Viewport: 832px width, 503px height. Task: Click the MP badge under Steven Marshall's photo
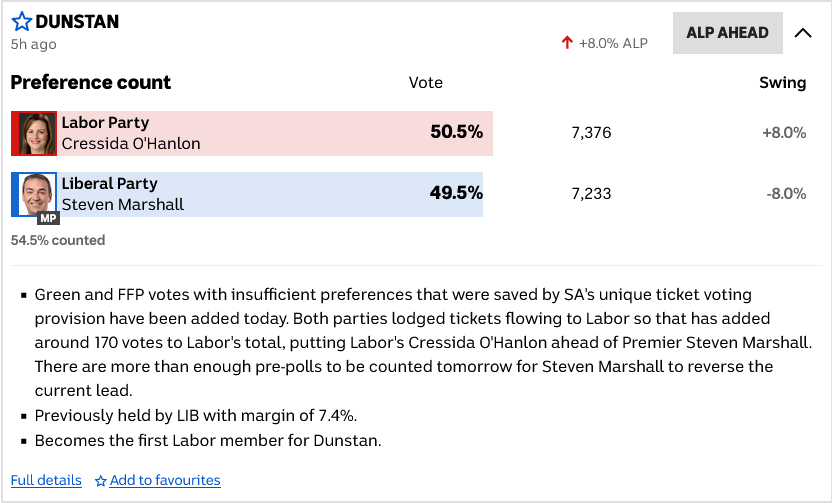coord(48,218)
